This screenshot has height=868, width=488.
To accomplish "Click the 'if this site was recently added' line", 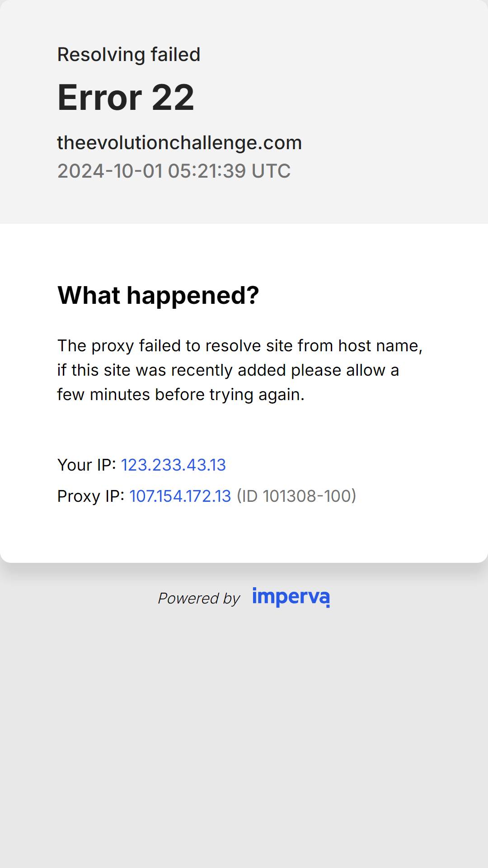I will coord(228,370).
